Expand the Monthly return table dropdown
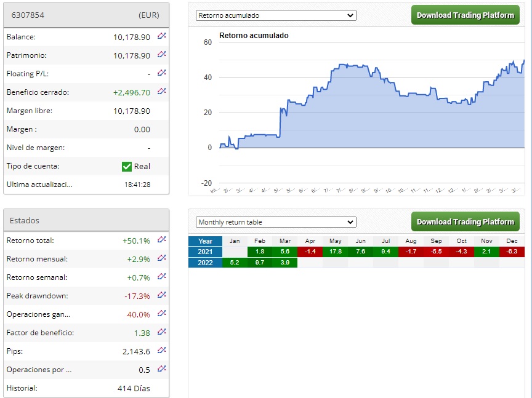 click(x=276, y=222)
